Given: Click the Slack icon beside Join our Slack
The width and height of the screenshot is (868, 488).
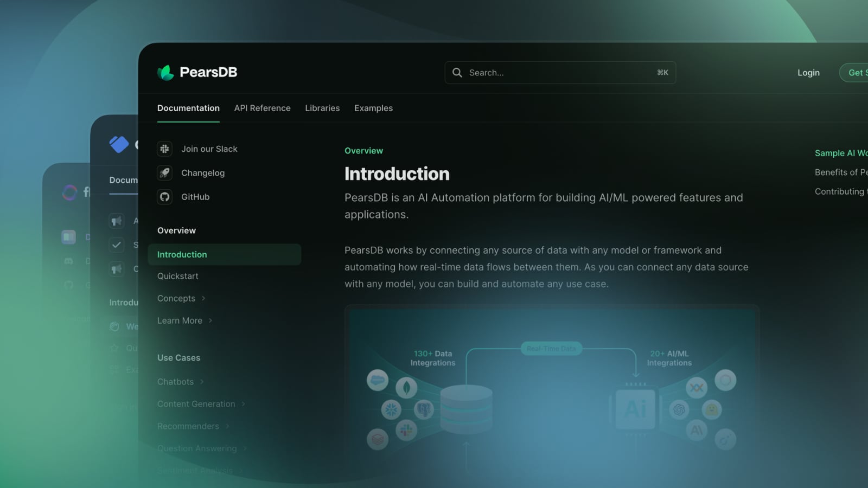Looking at the screenshot, I should (x=164, y=149).
